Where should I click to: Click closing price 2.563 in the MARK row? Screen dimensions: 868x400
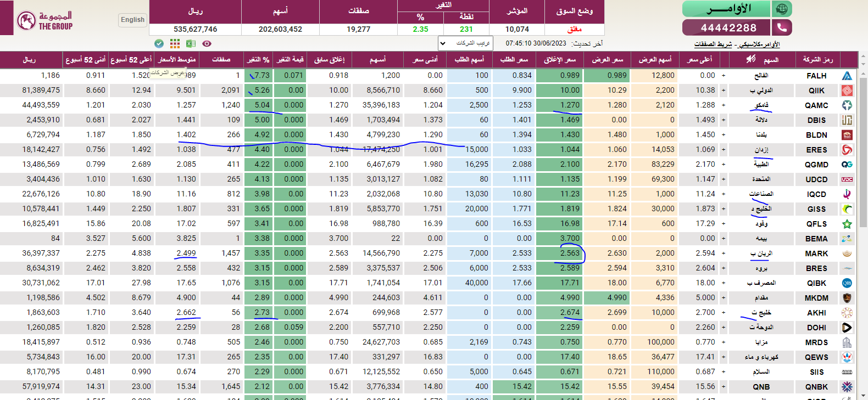[570, 253]
